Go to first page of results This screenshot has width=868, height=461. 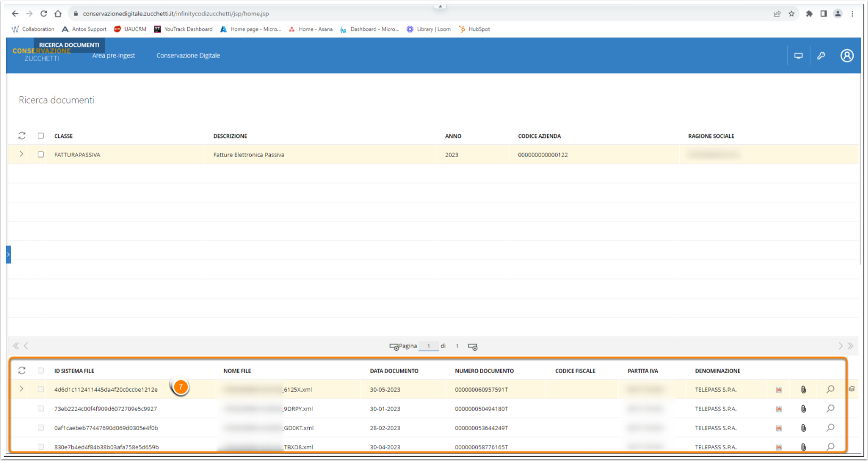(16, 346)
